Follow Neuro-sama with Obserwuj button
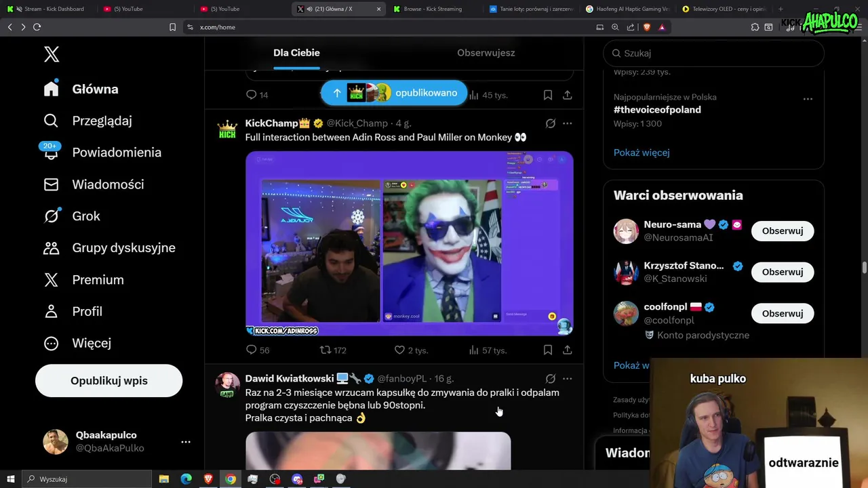Viewport: 868px width, 488px height. click(783, 231)
